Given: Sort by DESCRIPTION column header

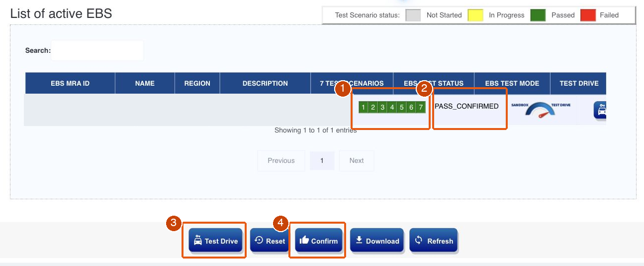Looking at the screenshot, I should click(x=265, y=83).
